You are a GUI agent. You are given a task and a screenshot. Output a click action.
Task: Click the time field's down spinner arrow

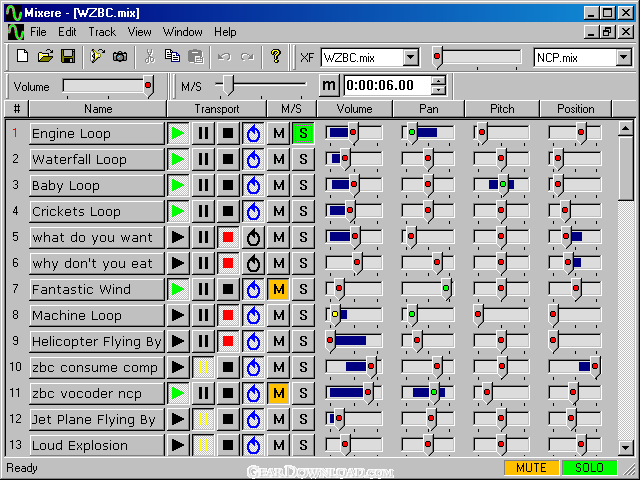click(438, 90)
